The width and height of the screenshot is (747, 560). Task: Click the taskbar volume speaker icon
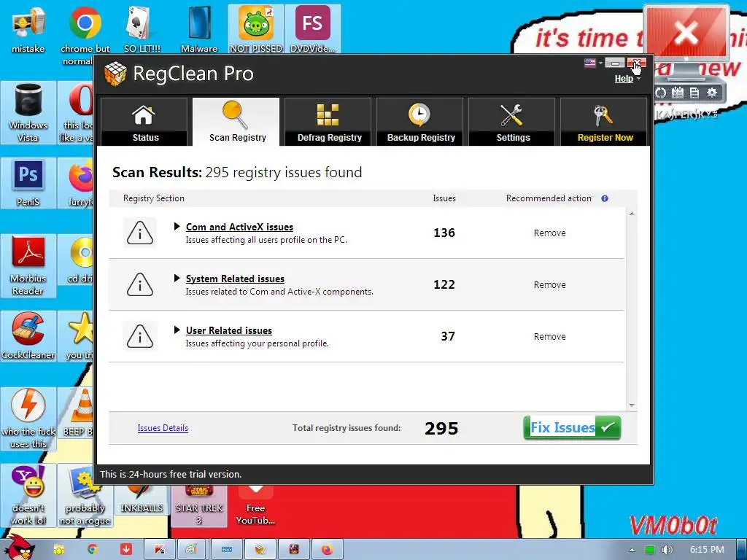pos(667,550)
